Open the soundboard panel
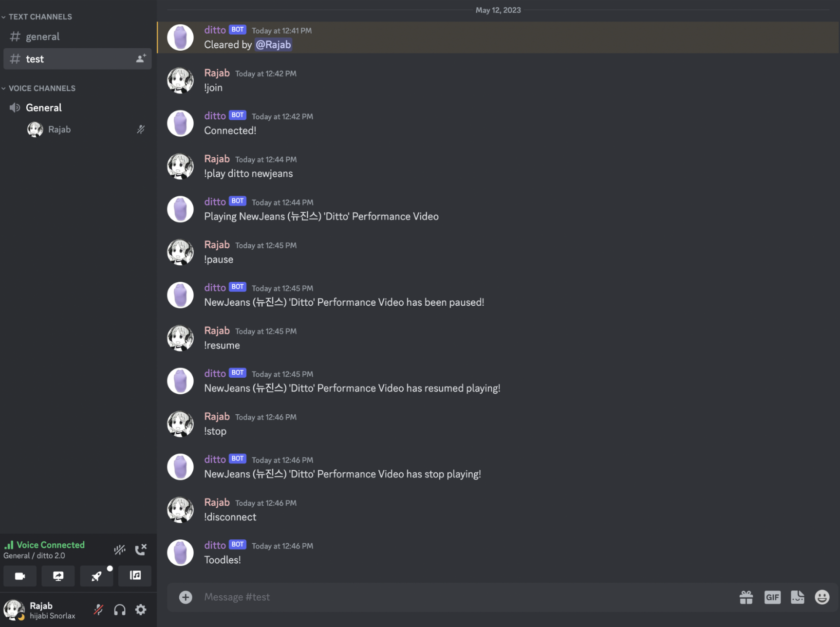Viewport: 840px width, 627px height. [135, 576]
